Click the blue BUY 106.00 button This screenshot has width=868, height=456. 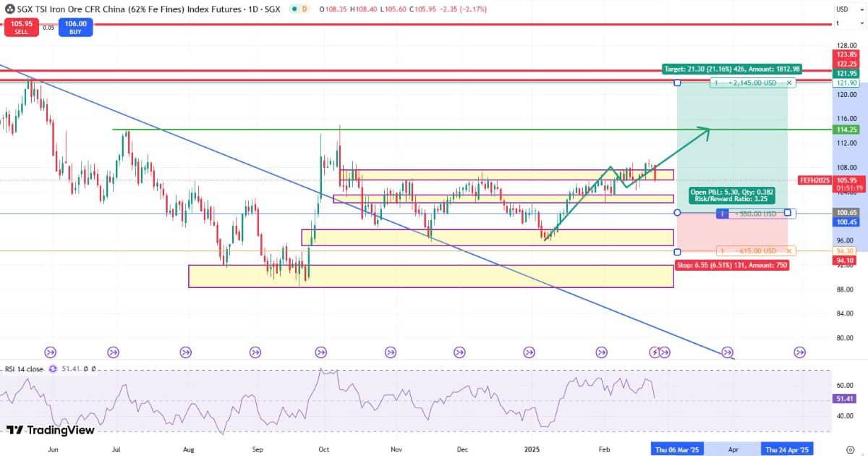pyautogui.click(x=77, y=28)
